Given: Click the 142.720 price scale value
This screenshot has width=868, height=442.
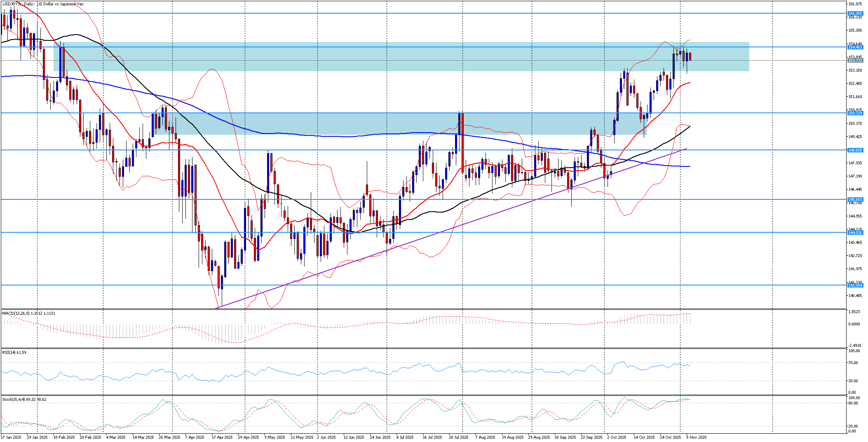Looking at the screenshot, I should click(855, 256).
